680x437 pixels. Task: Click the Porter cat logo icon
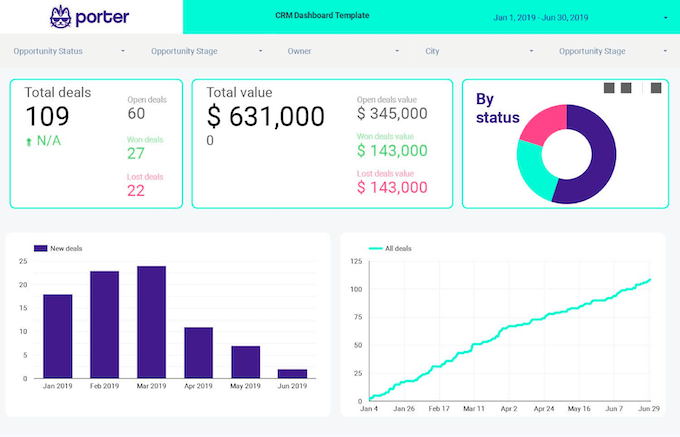tap(62, 16)
